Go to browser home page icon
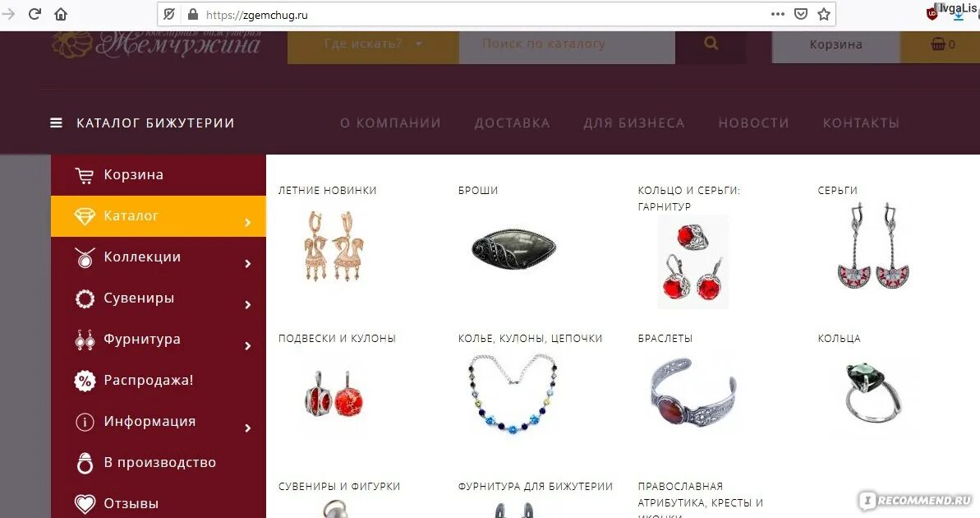Image resolution: width=980 pixels, height=518 pixels. (61, 14)
